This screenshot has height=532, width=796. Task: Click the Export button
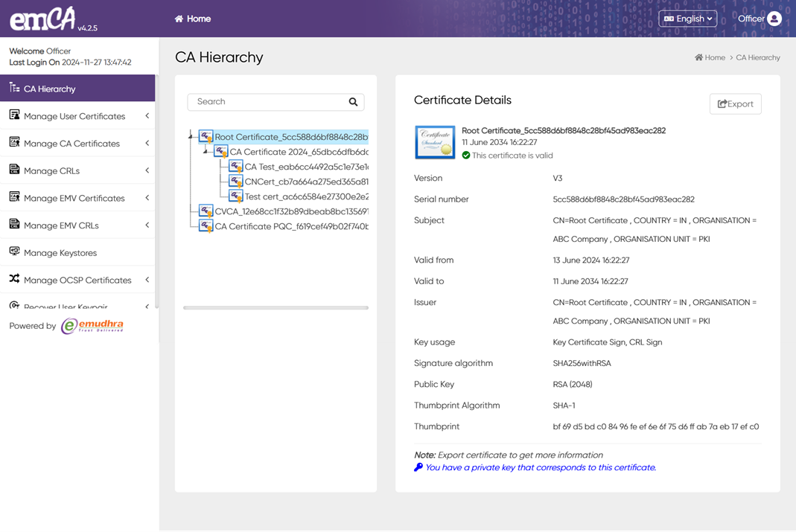pos(735,104)
